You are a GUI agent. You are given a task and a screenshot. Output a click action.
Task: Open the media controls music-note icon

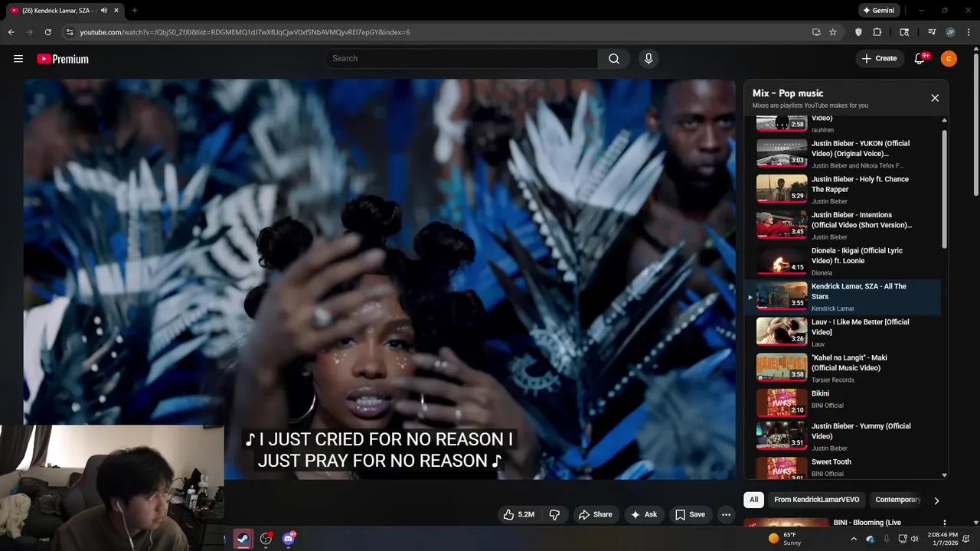point(932,32)
